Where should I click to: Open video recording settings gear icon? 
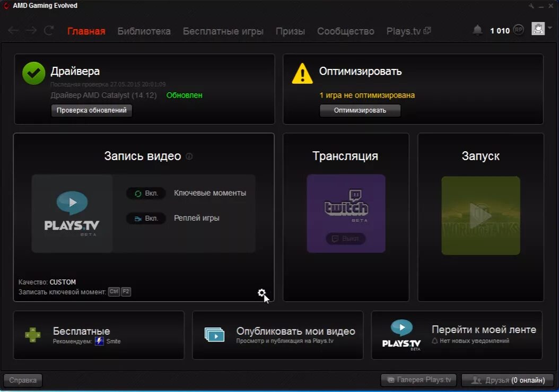tap(261, 293)
